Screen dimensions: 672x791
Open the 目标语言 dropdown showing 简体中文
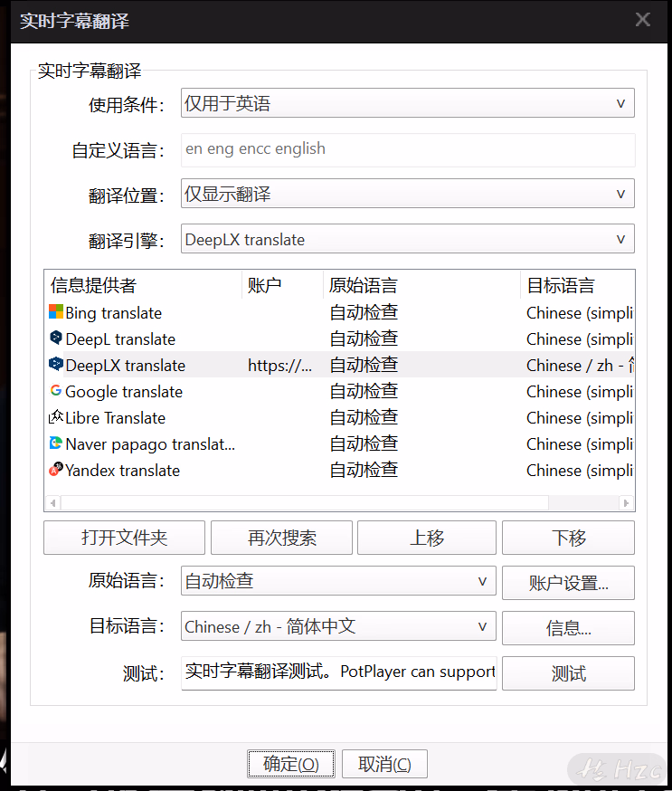tap(338, 626)
